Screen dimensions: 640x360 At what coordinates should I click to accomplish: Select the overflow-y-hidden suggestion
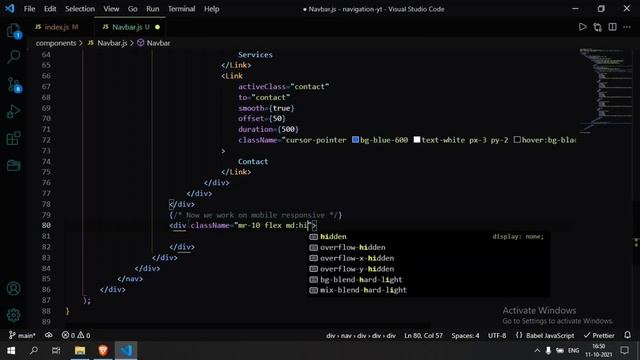[x=428, y=269]
